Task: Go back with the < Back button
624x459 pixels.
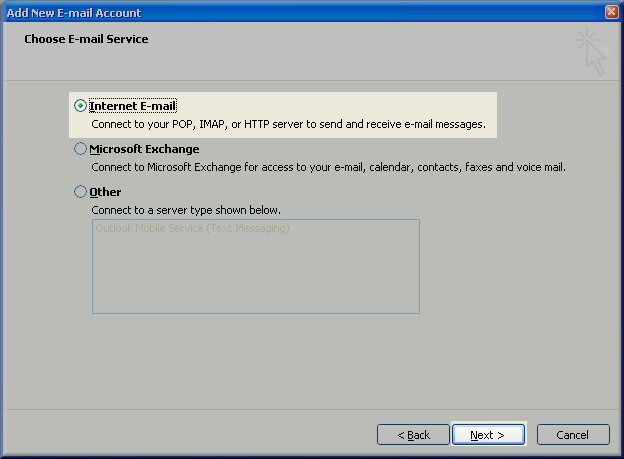Action: (413, 435)
